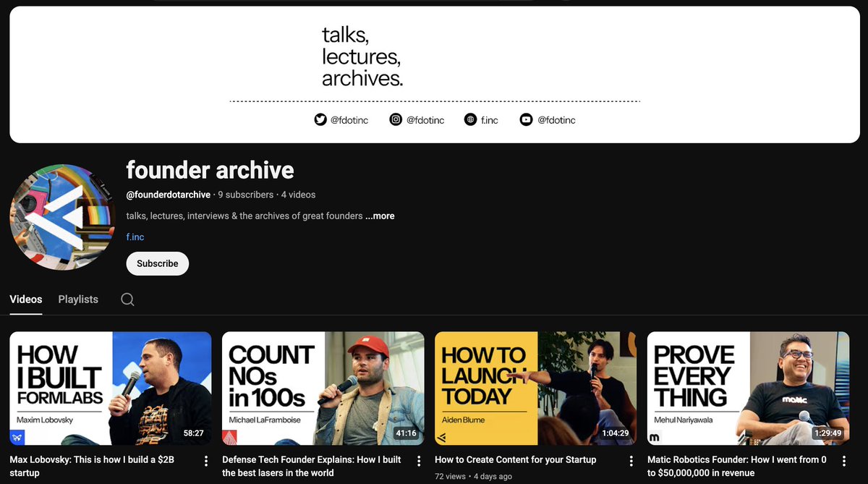The image size is (868, 484).
Task: Open the COUNT NOs in 100s thumbnail
Action: pos(323,389)
